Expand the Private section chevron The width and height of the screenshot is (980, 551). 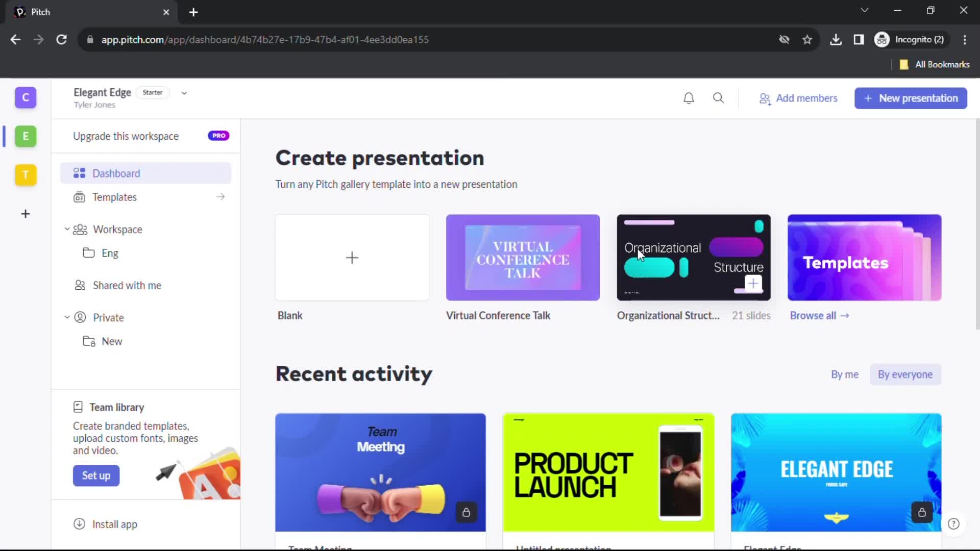click(67, 317)
